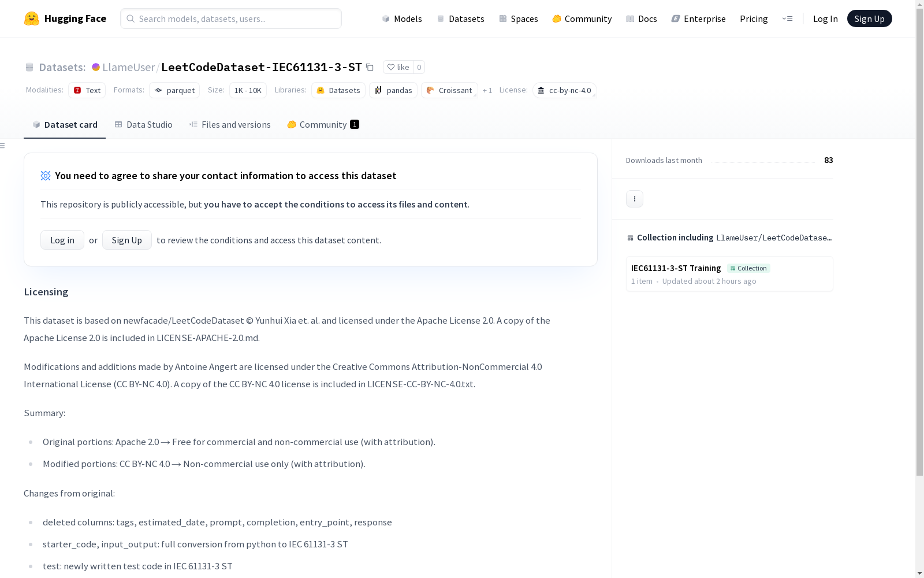Image resolution: width=924 pixels, height=578 pixels.
Task: Copy the dataset name to clipboard
Action: [x=370, y=67]
